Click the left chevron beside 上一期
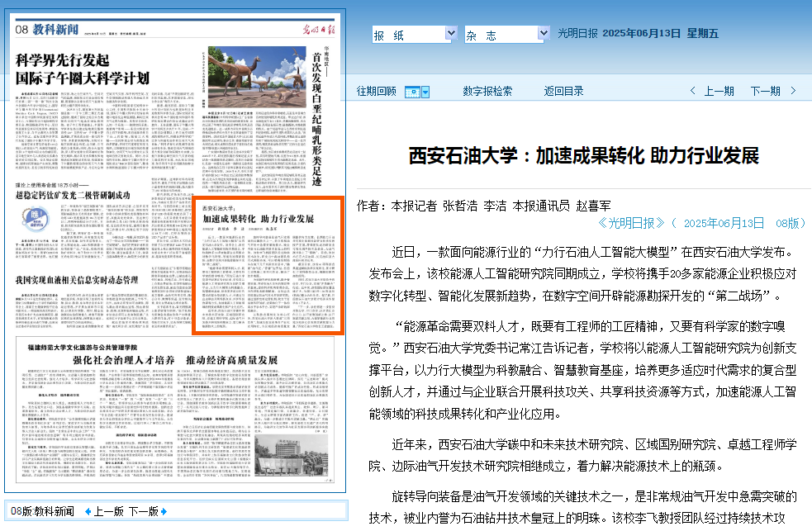The height and width of the screenshot is (531, 812). pyautogui.click(x=693, y=92)
